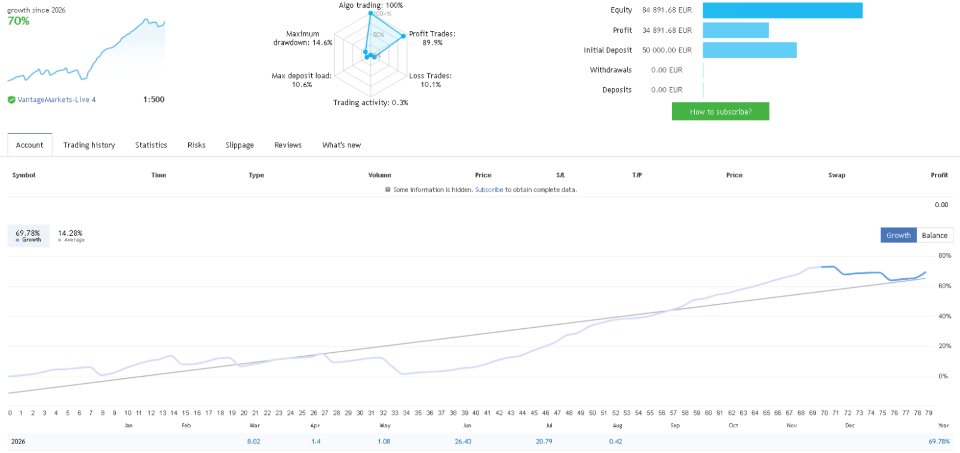Open the Trading history tab
The height and width of the screenshot is (453, 960).
[89, 145]
